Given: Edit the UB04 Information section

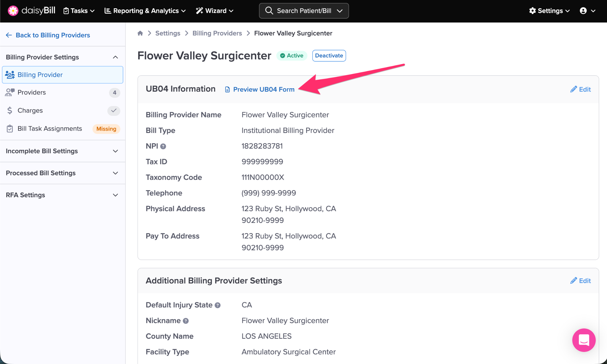Looking at the screenshot, I should pos(580,89).
